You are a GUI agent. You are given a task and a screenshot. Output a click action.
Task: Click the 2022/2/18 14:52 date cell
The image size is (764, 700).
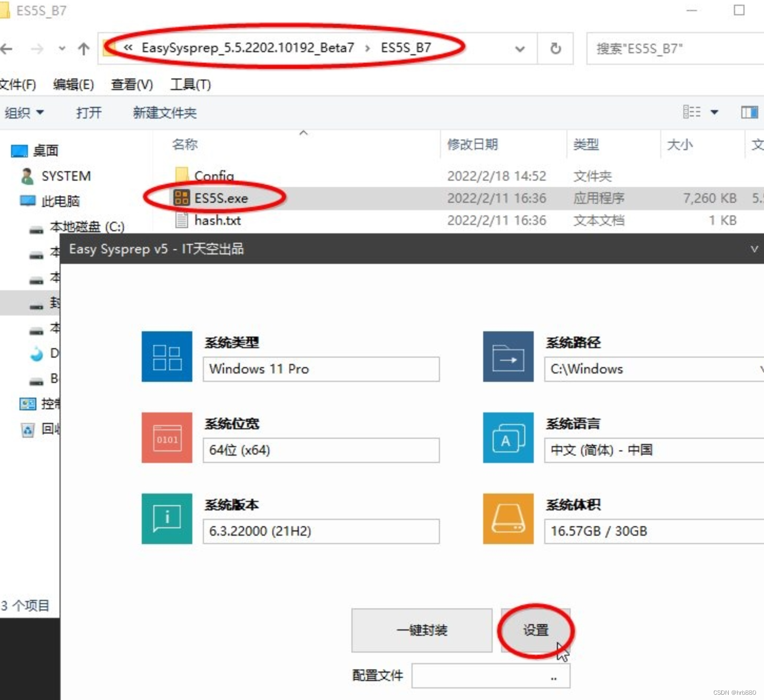point(497,176)
